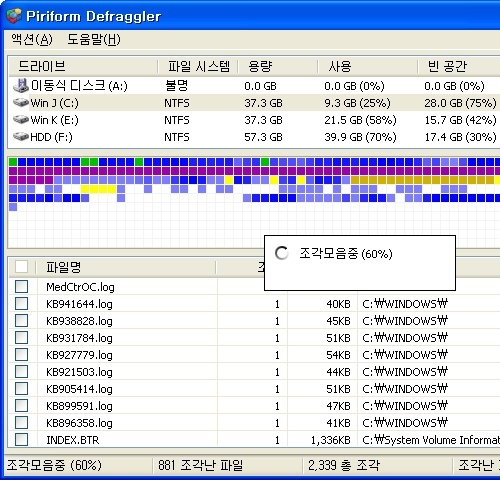Viewport: 500px width, 480px height.
Task: Select the KB921503.log file name
Action: (x=79, y=372)
